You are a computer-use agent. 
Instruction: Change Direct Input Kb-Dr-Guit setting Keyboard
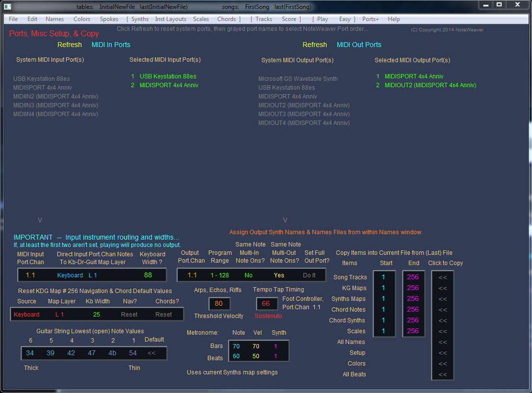70,275
